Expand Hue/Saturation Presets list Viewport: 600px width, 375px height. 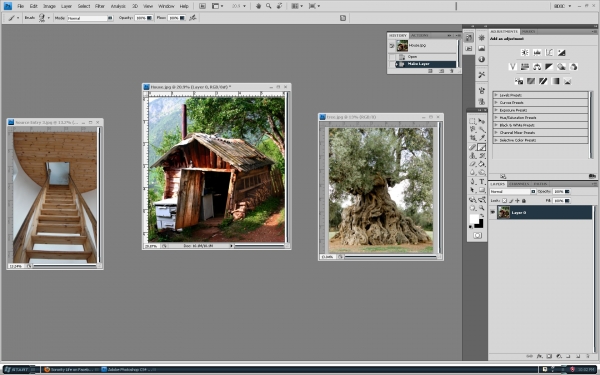click(496, 117)
